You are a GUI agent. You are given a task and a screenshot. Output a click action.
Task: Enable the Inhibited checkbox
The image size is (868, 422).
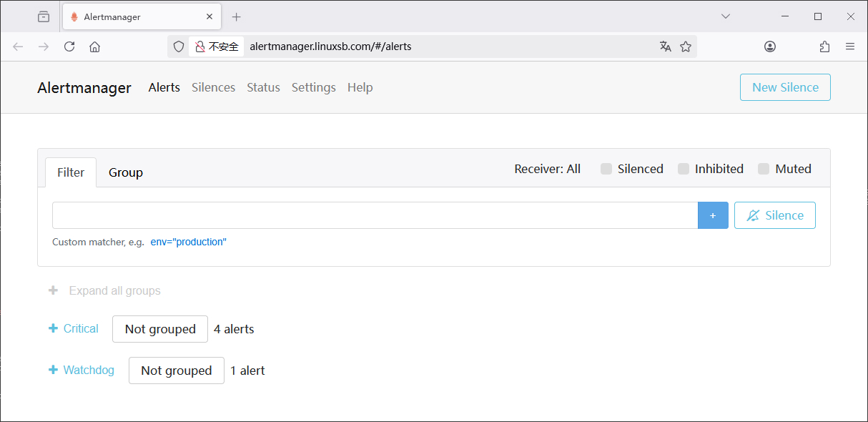pos(684,169)
